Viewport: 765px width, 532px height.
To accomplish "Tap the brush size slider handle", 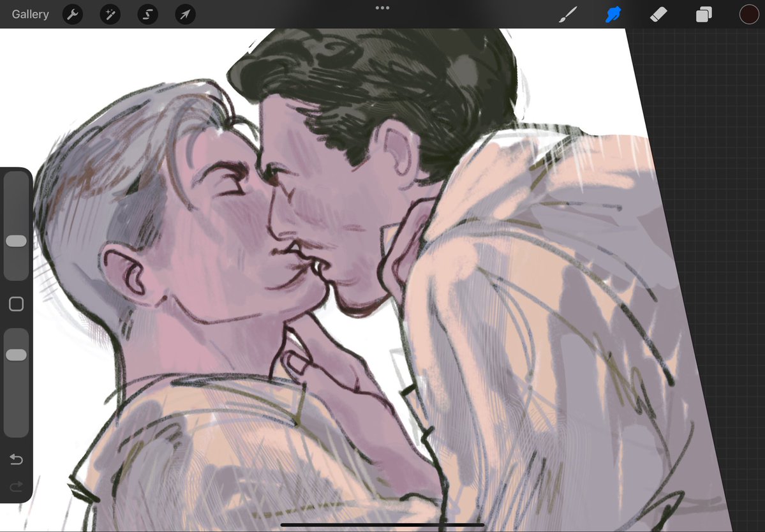I will pyautogui.click(x=16, y=241).
